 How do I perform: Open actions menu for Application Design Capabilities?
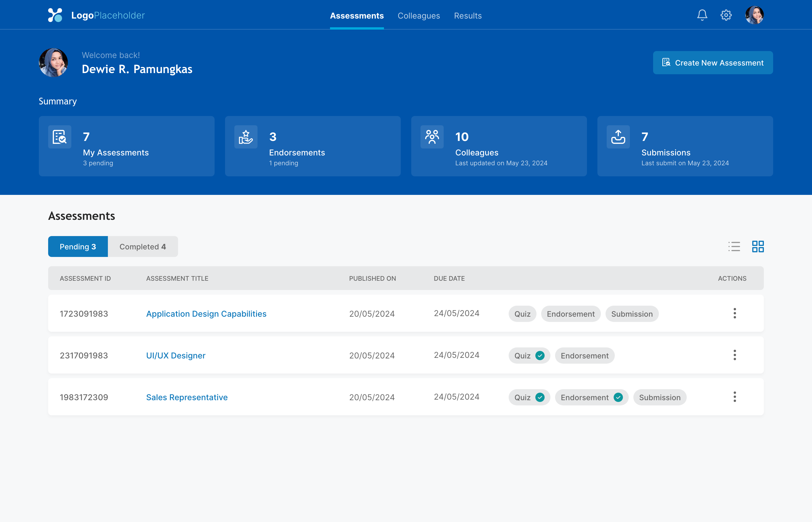coord(734,313)
